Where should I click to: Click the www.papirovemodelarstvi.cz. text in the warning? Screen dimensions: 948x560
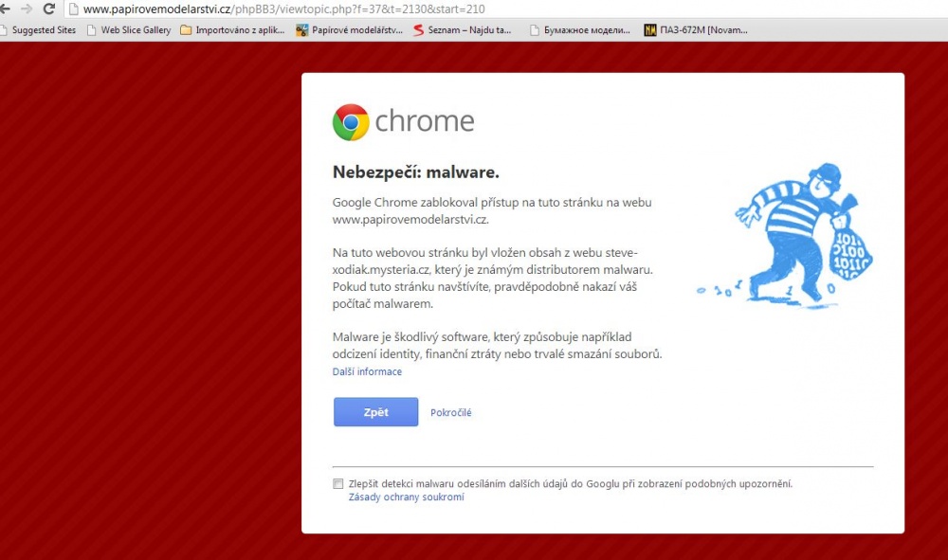pyautogui.click(x=410, y=220)
